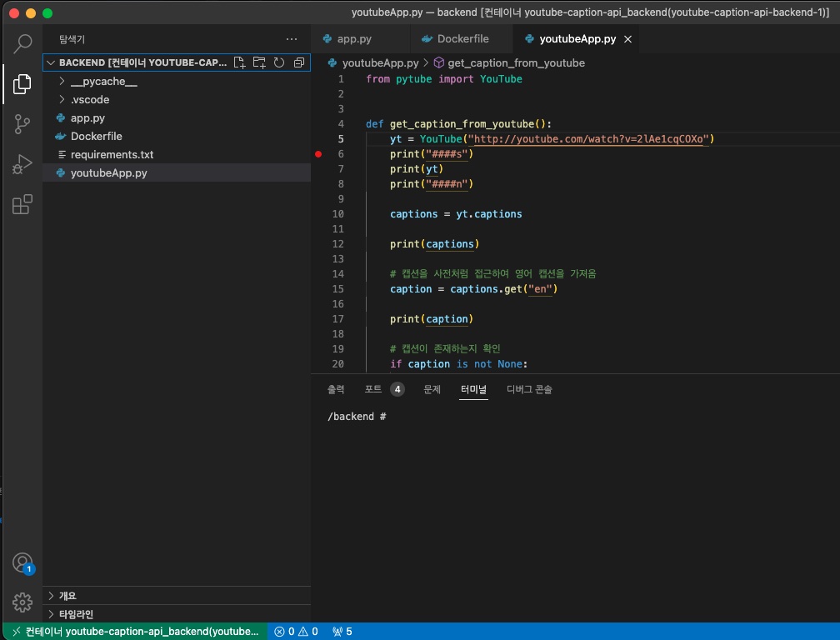
Task: Open app.py in the explorer tree
Action: [x=177, y=117]
